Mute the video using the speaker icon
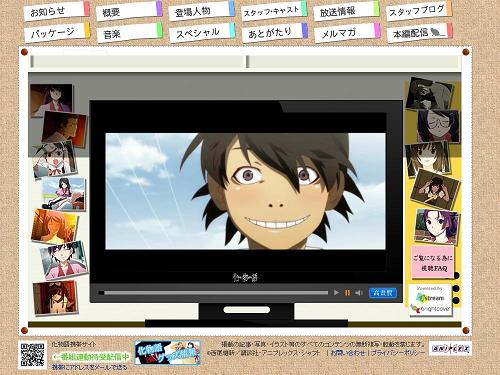Screen dimensions: 500x375 359,293
